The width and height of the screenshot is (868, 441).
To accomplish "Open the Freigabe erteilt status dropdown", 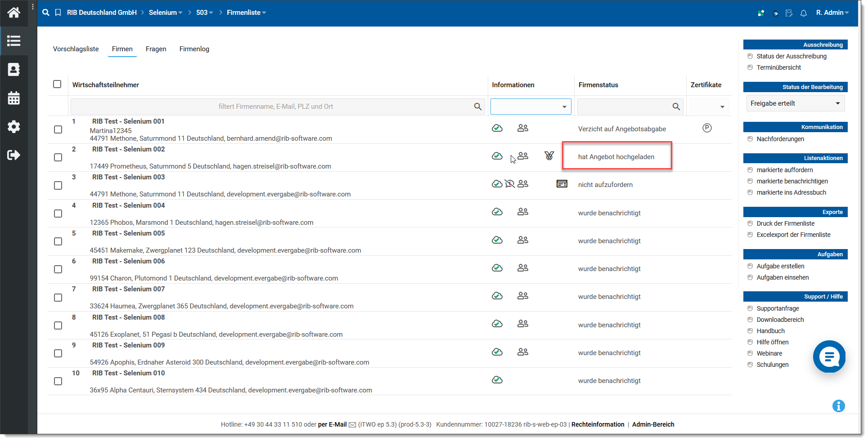I will click(795, 103).
